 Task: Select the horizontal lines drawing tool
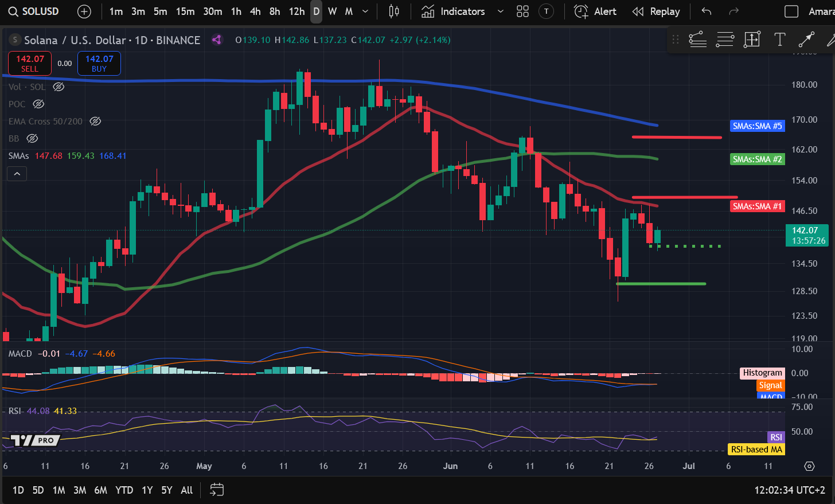[x=725, y=40]
